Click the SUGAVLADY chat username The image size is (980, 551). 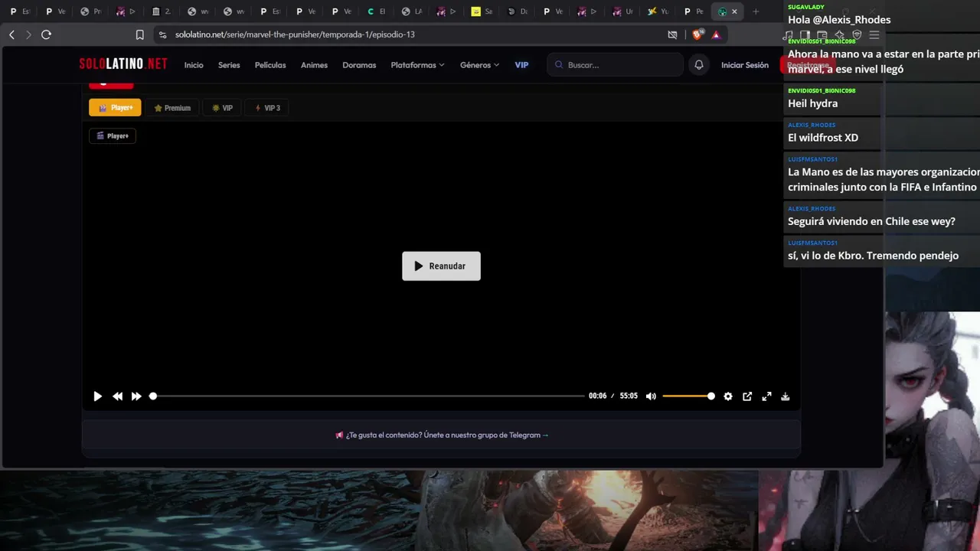click(x=806, y=7)
